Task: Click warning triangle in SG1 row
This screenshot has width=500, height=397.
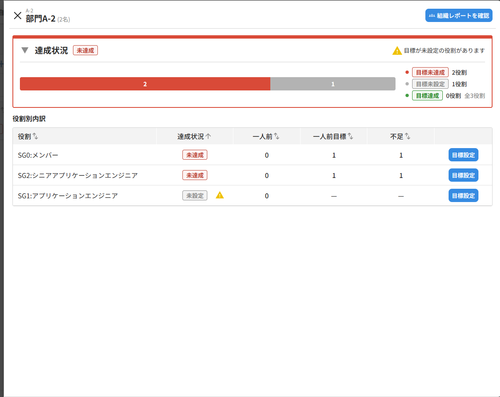Action: (220, 195)
